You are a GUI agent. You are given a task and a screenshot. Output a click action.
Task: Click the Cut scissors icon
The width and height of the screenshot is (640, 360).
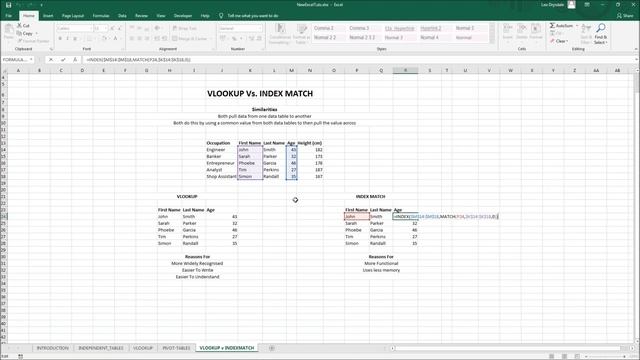(x=19, y=25)
